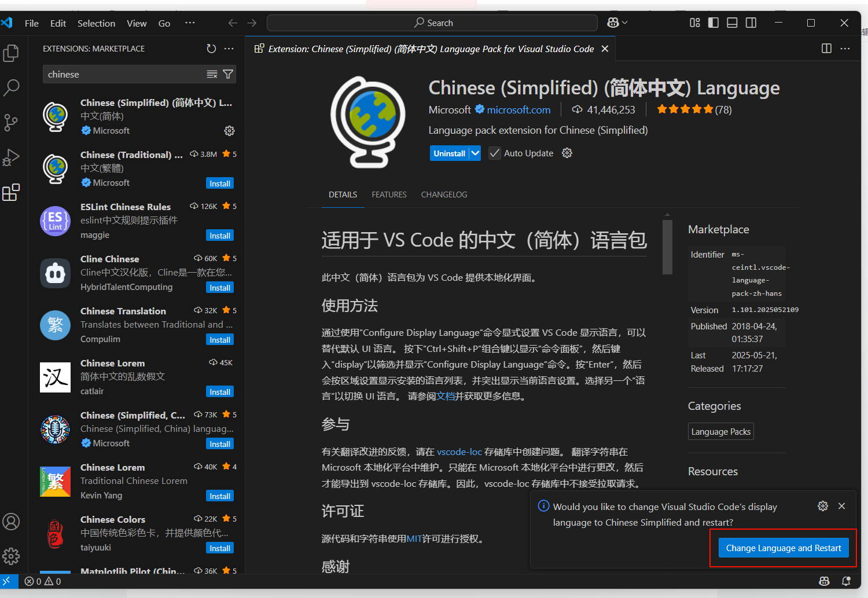Open a remote window from the status bar
This screenshot has width=868, height=598.
9,581
